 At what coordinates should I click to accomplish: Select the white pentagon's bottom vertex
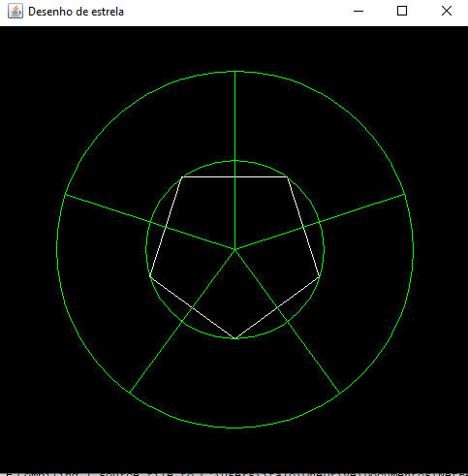point(235,338)
